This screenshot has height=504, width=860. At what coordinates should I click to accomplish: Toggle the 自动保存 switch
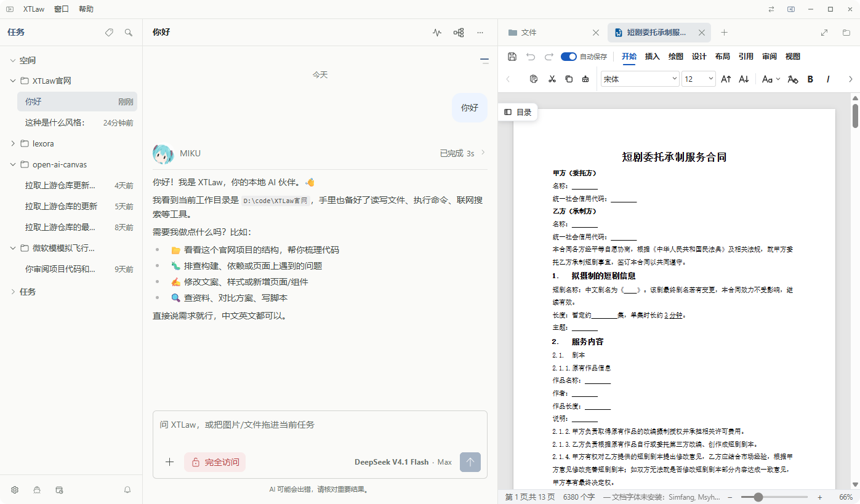click(x=568, y=57)
